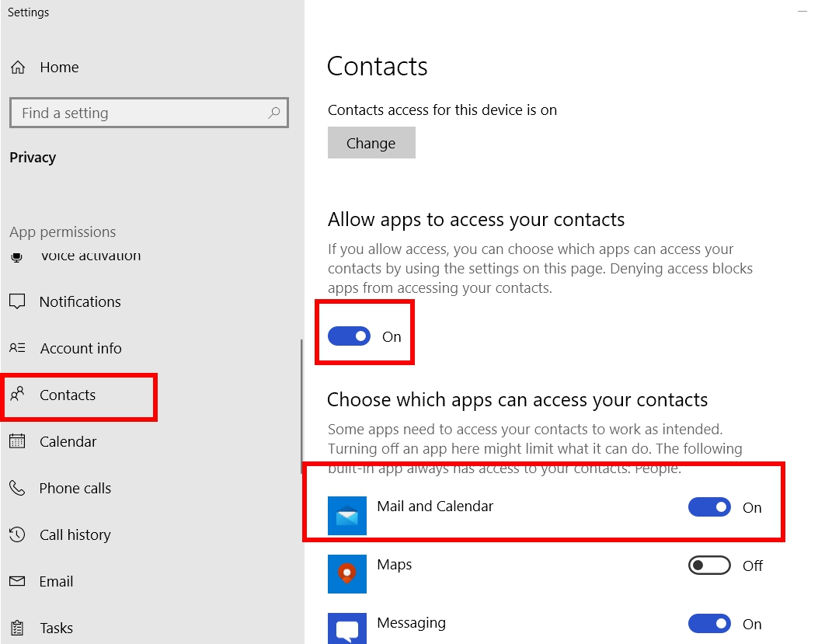
Task: Click the Email envelope icon in sidebar
Action: click(17, 581)
